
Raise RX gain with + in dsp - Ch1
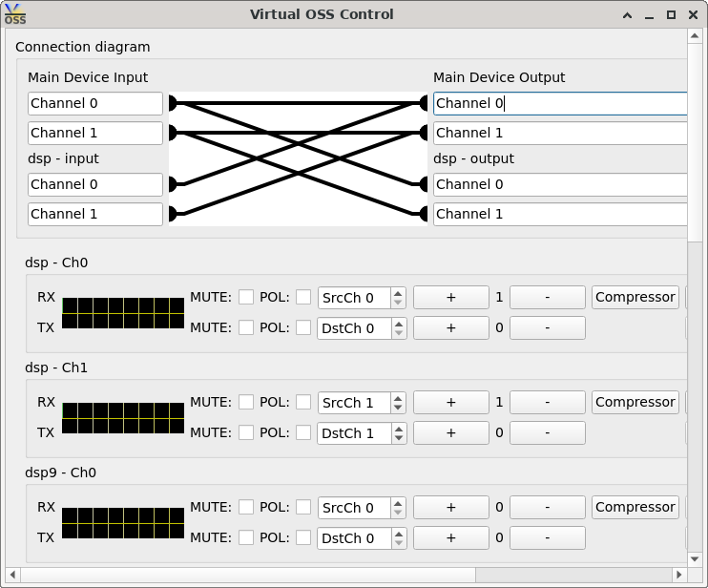[451, 403]
